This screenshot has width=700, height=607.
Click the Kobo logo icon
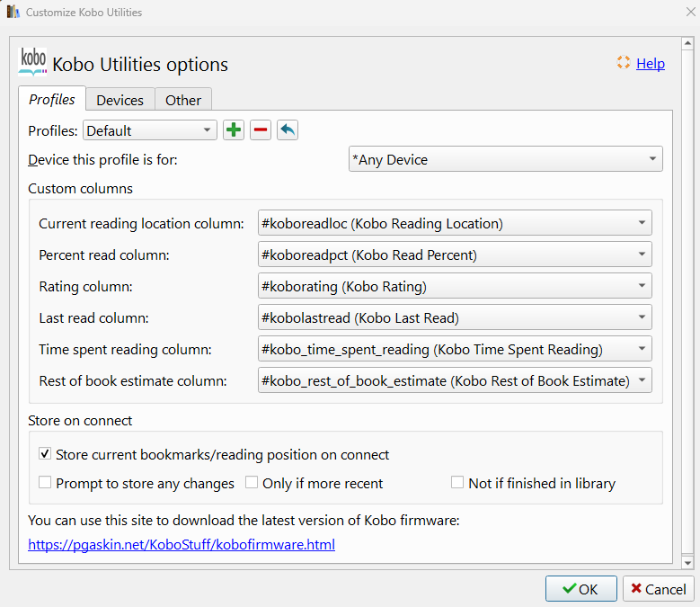point(32,61)
